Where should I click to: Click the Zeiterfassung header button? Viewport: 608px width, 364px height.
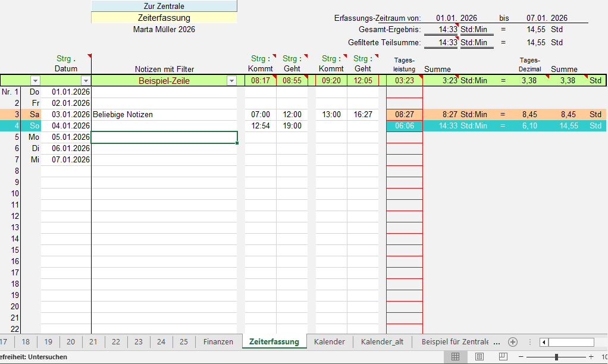point(164,18)
